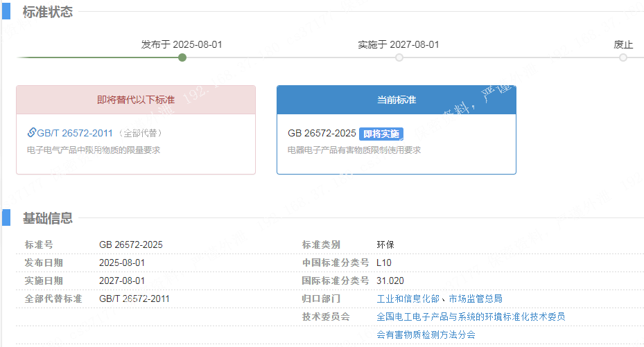Click the green timeline dot for 发布于 2025-08-01
The image size is (644, 347).
coord(182,57)
